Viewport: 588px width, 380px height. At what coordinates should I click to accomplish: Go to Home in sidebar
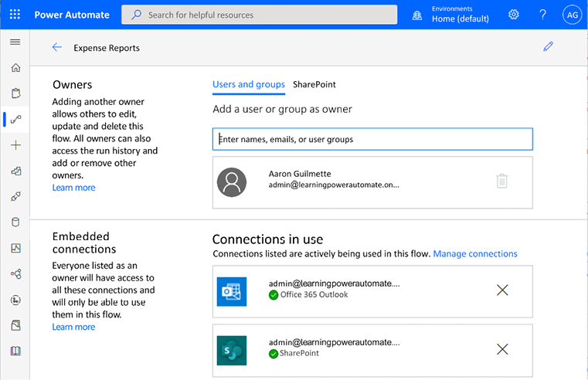[x=15, y=68]
